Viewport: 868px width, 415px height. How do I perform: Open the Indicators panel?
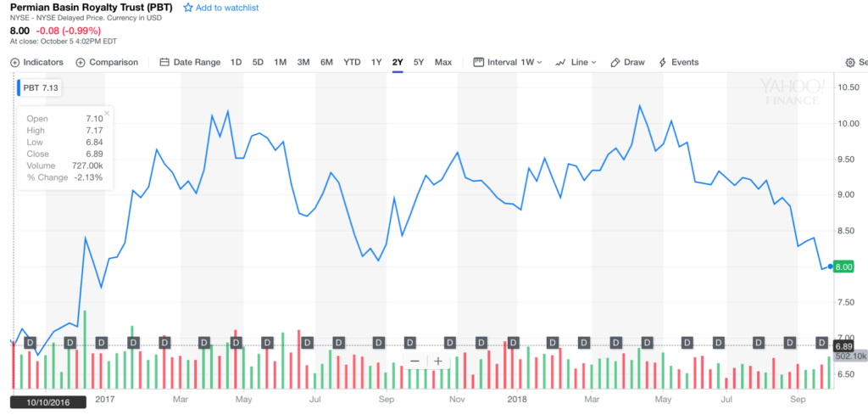click(x=37, y=62)
